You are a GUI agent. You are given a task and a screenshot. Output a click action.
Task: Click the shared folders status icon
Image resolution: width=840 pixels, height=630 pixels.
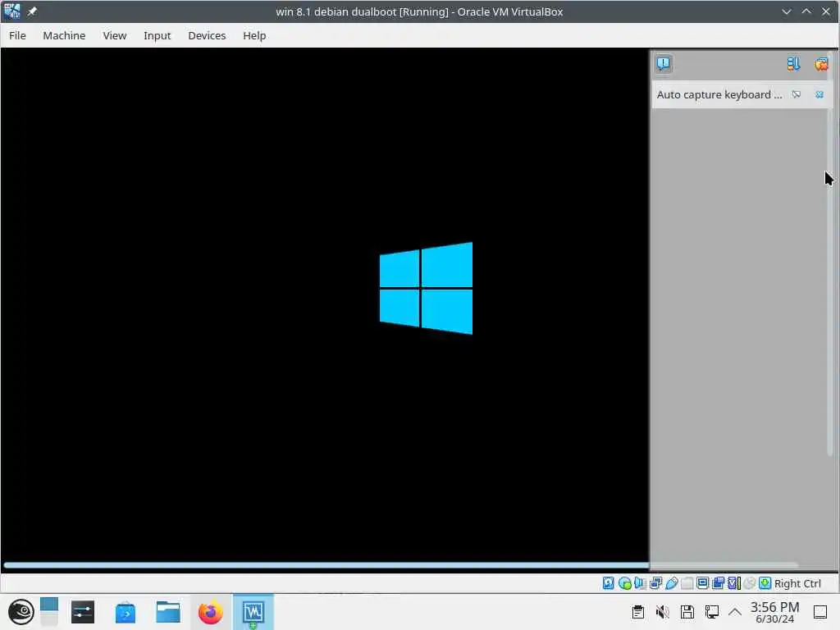click(x=687, y=583)
